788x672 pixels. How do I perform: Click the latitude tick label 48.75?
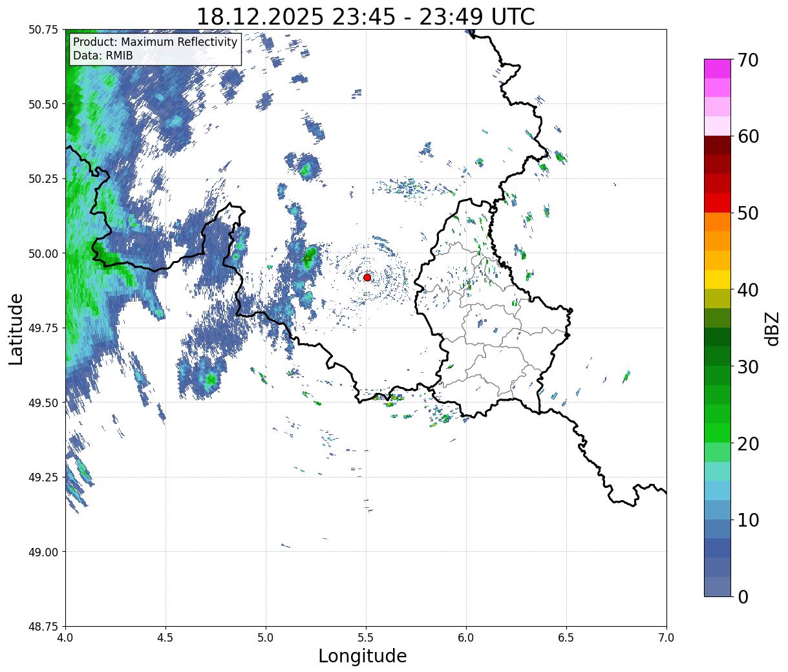tap(43, 627)
